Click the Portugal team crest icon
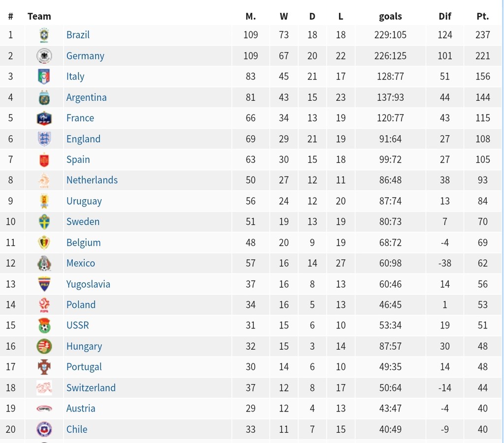The image size is (504, 443). pos(44,367)
